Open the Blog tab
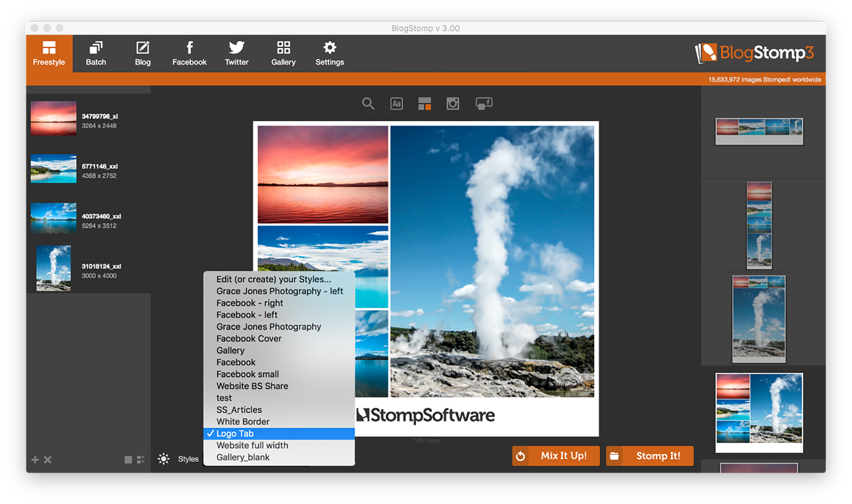Image resolution: width=852 pixels, height=504 pixels. (x=143, y=54)
